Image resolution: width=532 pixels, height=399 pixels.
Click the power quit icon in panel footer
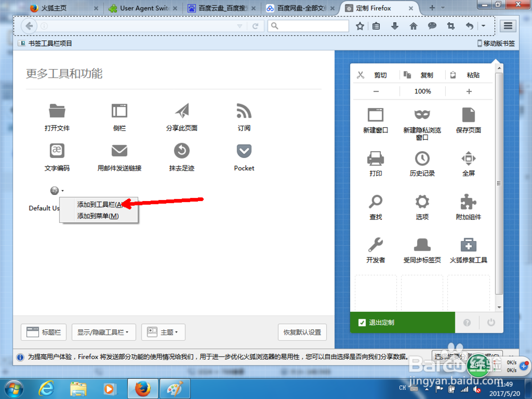pyautogui.click(x=491, y=322)
